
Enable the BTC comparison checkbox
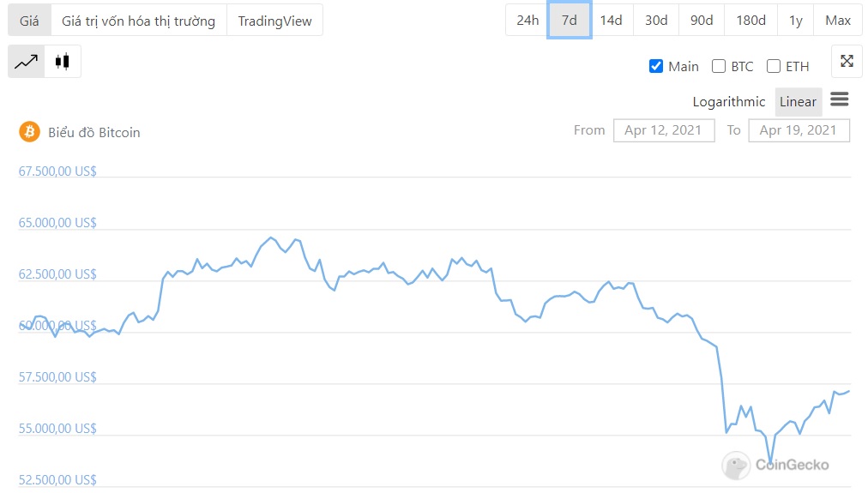coord(719,66)
